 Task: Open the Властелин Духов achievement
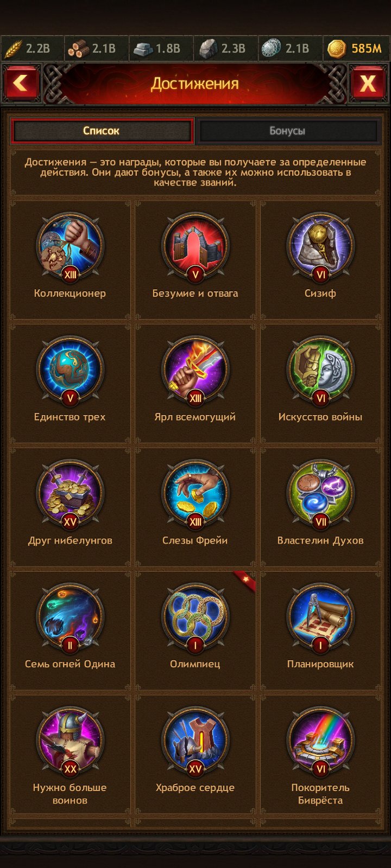pos(320,494)
